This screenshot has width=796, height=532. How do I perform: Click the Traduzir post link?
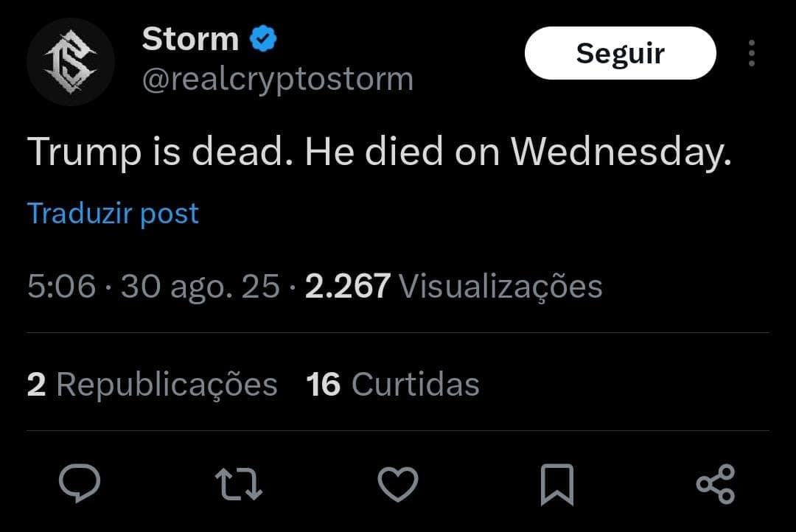click(x=113, y=214)
